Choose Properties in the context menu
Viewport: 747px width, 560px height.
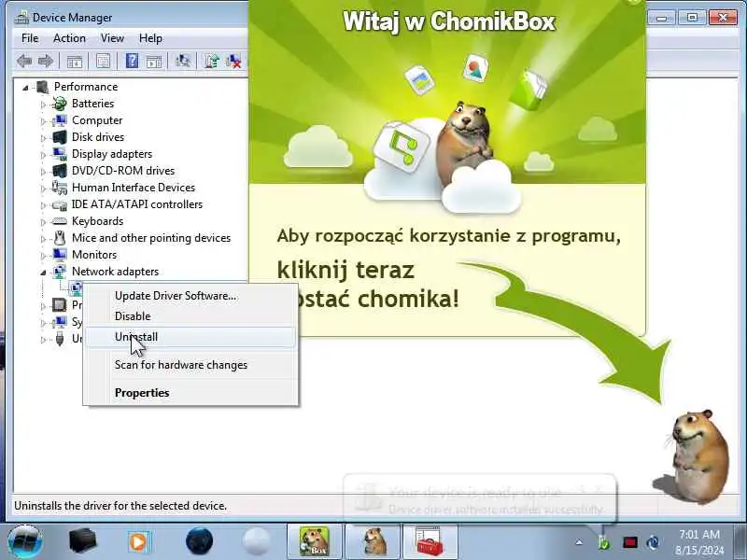(190, 393)
